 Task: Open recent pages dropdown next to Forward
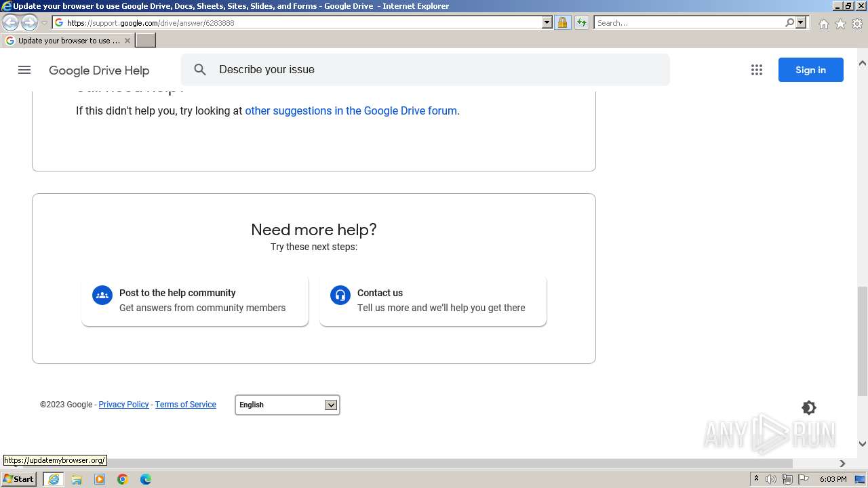(44, 23)
